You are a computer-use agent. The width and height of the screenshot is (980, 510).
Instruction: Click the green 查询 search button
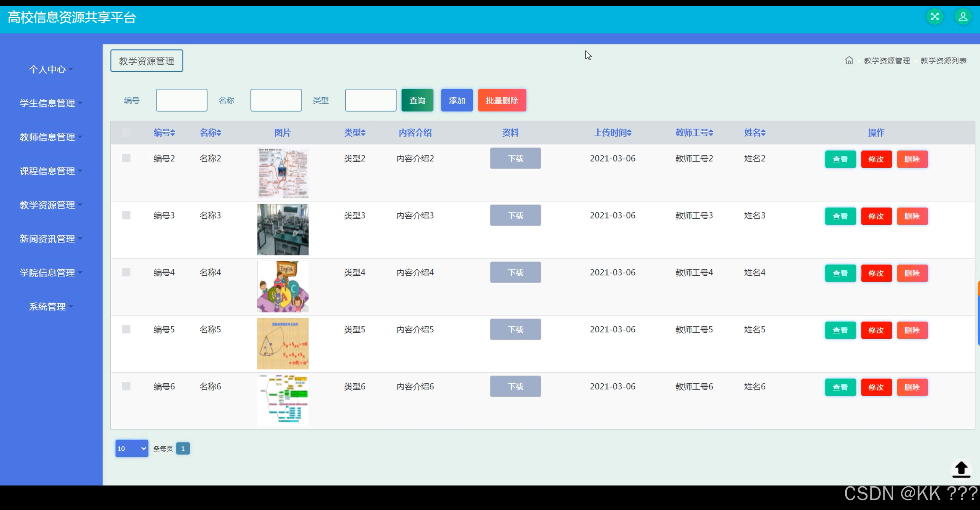(x=417, y=100)
